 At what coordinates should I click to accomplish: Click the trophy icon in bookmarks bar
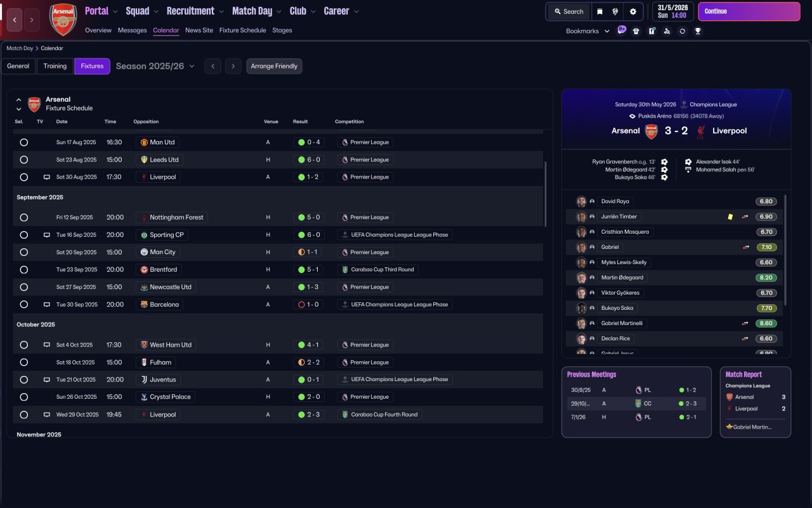click(698, 31)
